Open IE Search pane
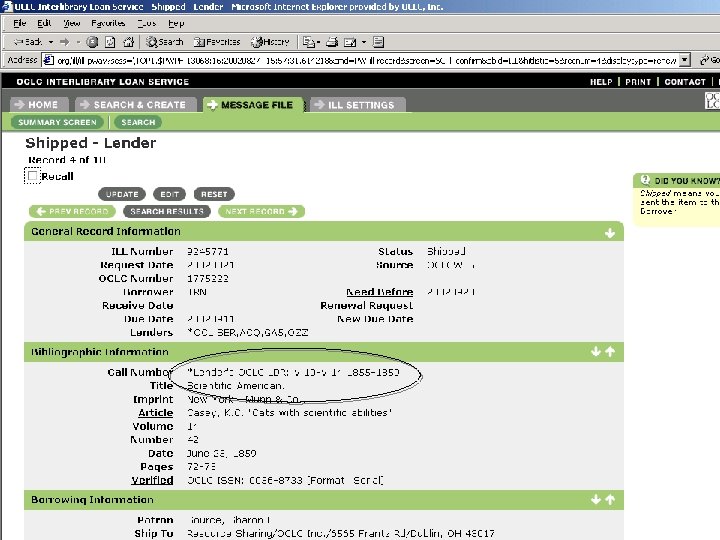The image size is (720, 540). pyautogui.click(x=164, y=42)
